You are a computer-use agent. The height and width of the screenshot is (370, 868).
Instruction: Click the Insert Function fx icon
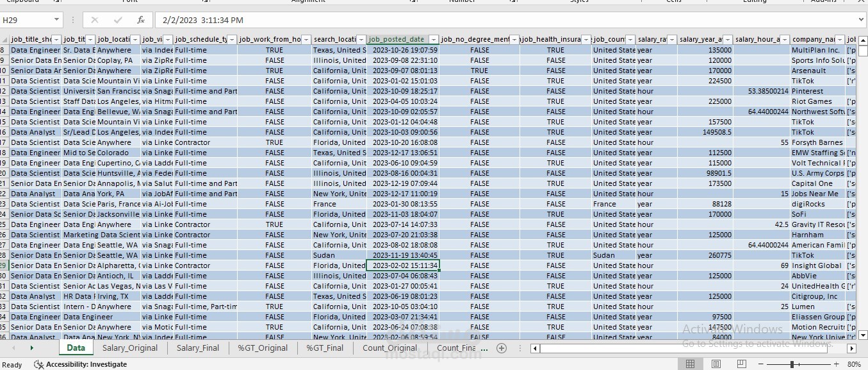click(x=141, y=20)
